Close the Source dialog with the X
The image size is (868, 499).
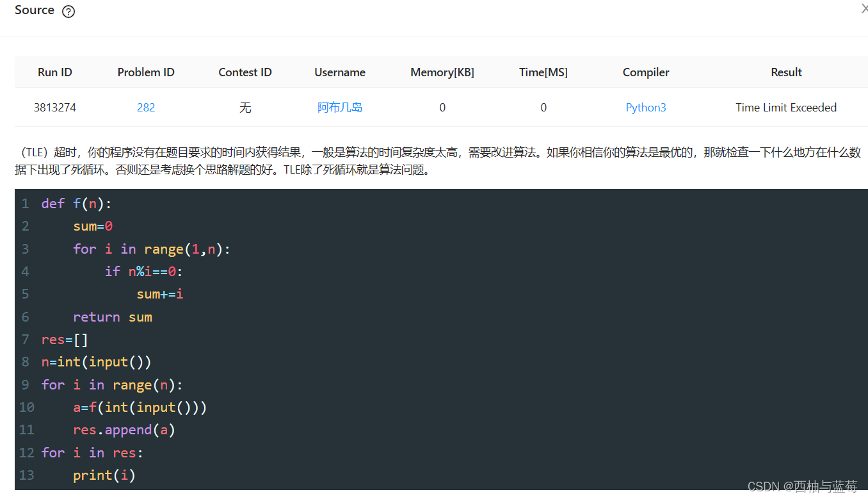pyautogui.click(x=864, y=8)
